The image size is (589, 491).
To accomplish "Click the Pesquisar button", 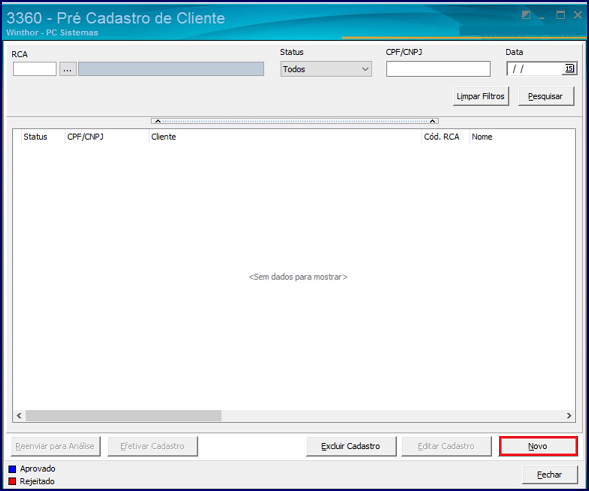I will tap(546, 96).
